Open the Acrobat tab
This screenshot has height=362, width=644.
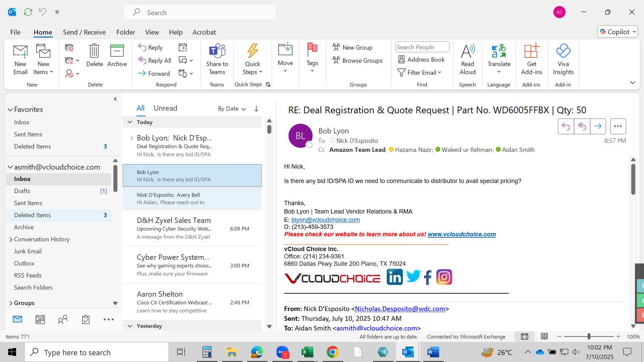tap(204, 32)
